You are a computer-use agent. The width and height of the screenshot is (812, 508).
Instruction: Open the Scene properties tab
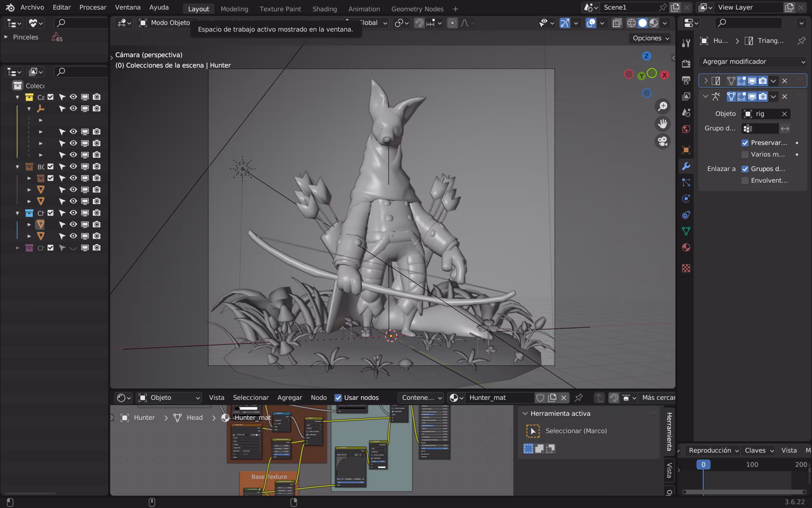pos(686,113)
